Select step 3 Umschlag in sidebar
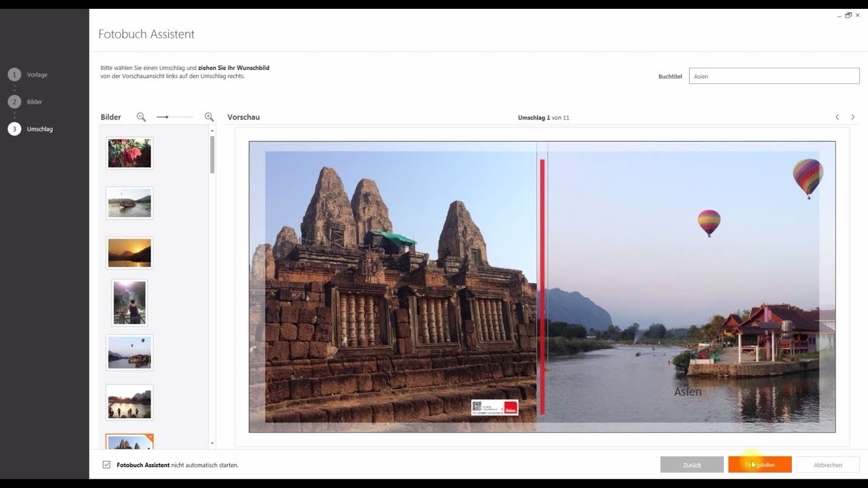The width and height of the screenshot is (868, 488). coord(30,129)
